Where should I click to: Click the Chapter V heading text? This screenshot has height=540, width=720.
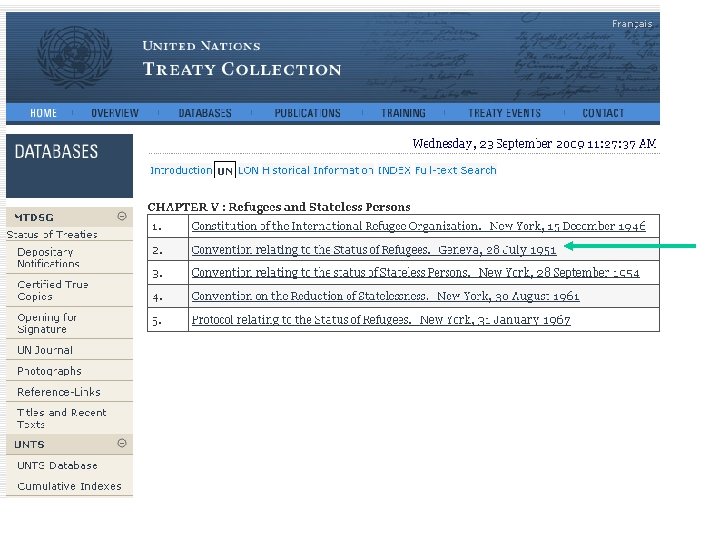coord(279,207)
